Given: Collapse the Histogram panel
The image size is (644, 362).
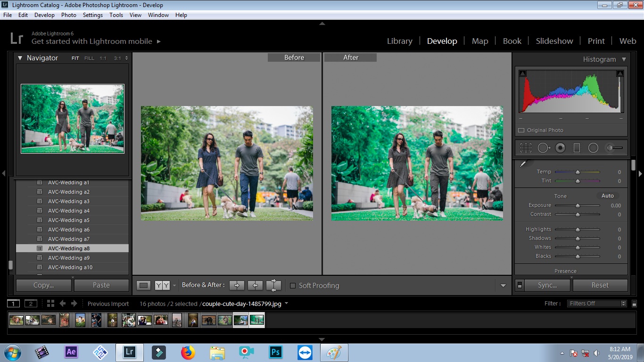Looking at the screenshot, I should pos(624,59).
